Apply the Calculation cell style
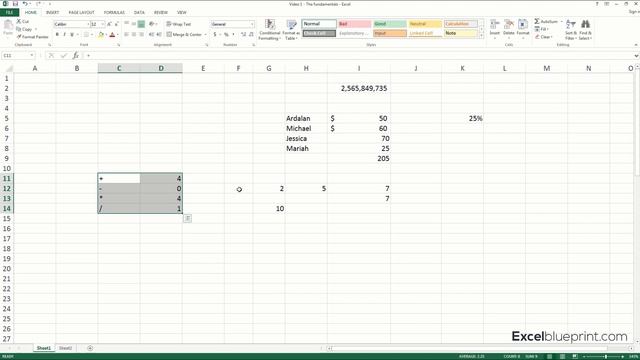Image resolution: width=640 pixels, height=360 pixels. pyautogui.click(x=460, y=24)
